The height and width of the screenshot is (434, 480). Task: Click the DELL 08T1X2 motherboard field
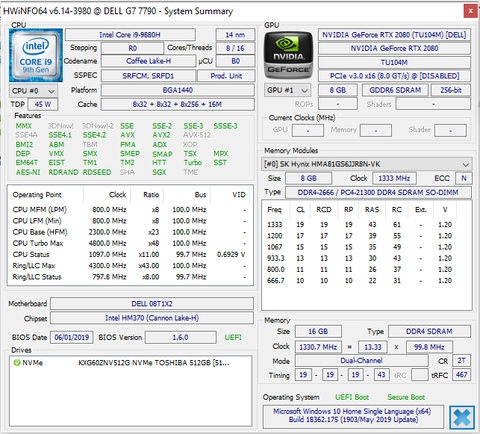tap(152, 304)
